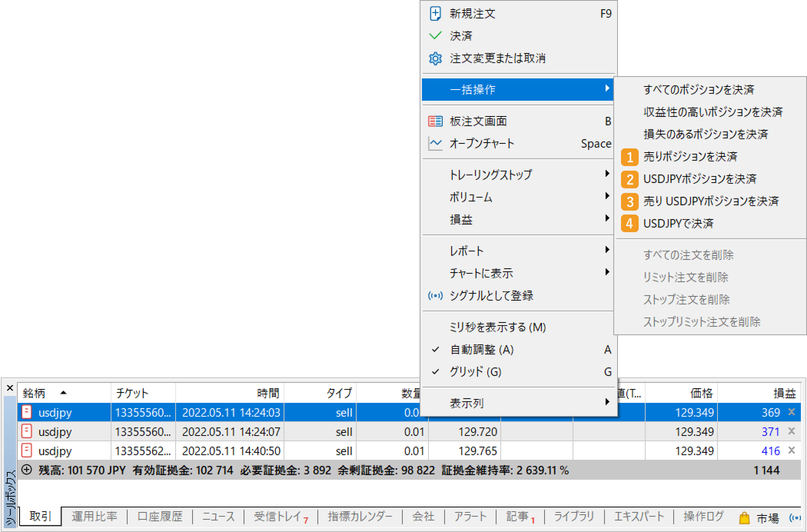
Task: Select USDJPYで決済
Action: coord(711,223)
